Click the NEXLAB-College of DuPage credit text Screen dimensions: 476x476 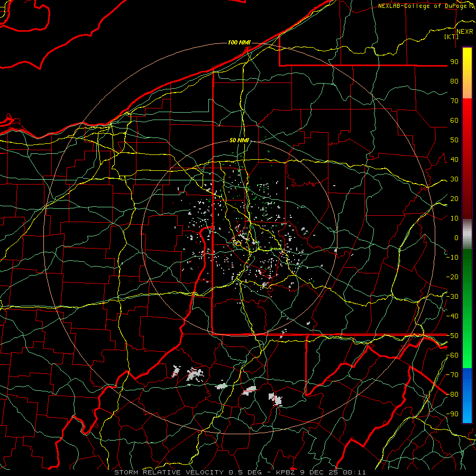pyautogui.click(x=423, y=6)
